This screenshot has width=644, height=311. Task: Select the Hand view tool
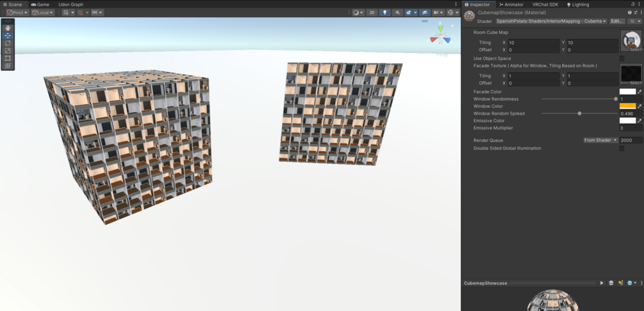(x=8, y=28)
